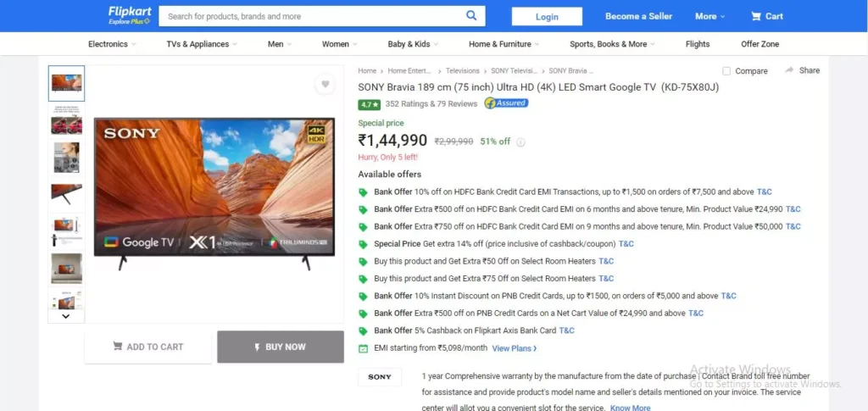Select thumbnail showing woman's face
The width and height of the screenshot is (868, 411).
tap(66, 158)
